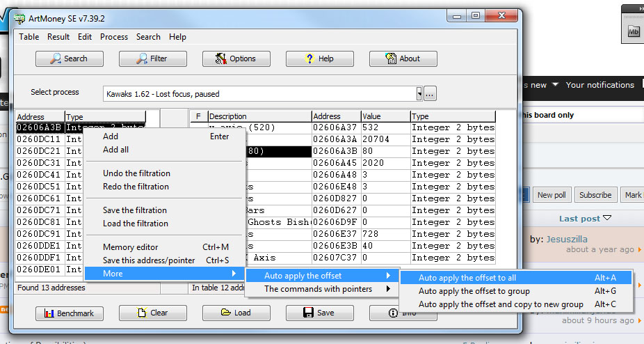Toggle Last post sort arrow in forum
The width and height of the screenshot is (644, 344).
[x=607, y=218]
